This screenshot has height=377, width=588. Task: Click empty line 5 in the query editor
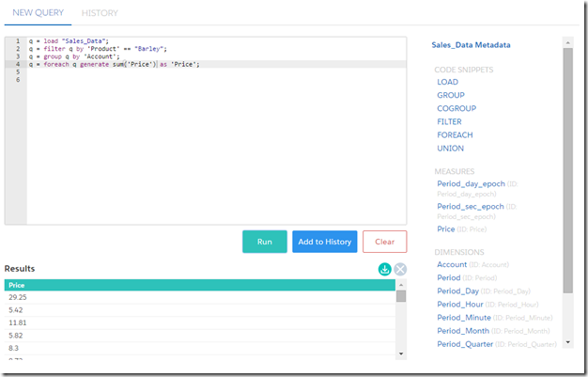216,71
